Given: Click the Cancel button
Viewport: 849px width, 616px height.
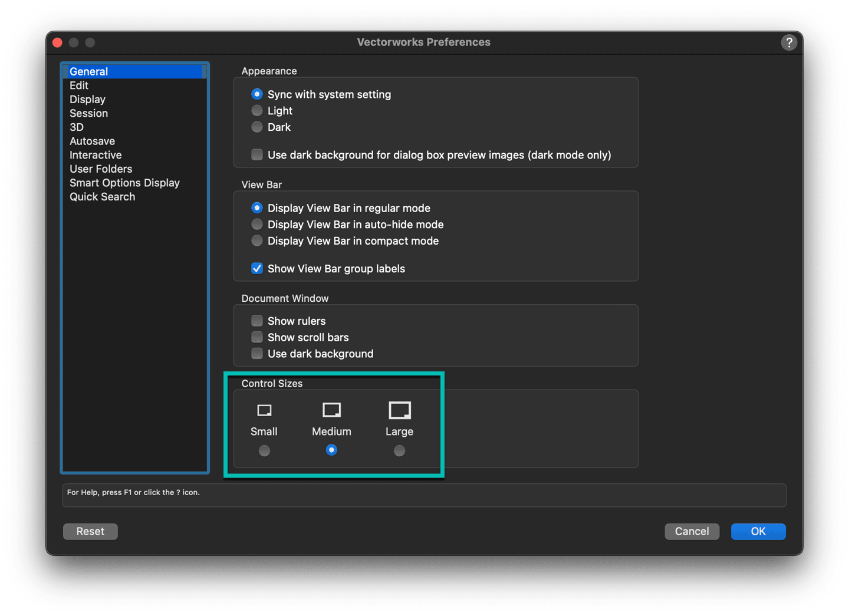Looking at the screenshot, I should (x=692, y=532).
